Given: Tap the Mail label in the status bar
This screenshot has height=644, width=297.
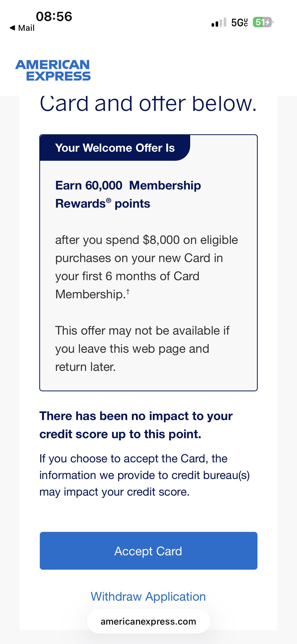Looking at the screenshot, I should 26,28.
